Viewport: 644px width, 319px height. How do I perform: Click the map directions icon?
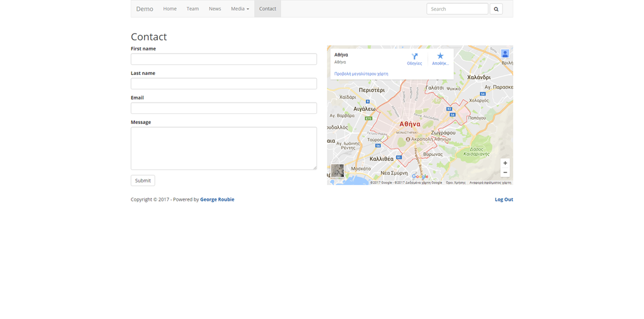click(414, 57)
